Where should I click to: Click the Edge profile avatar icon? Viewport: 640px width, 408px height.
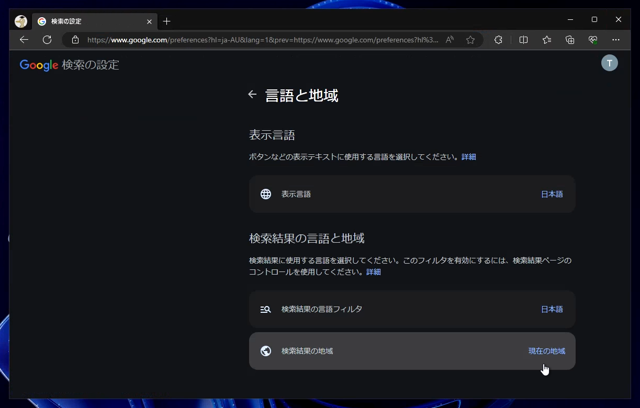tap(21, 21)
